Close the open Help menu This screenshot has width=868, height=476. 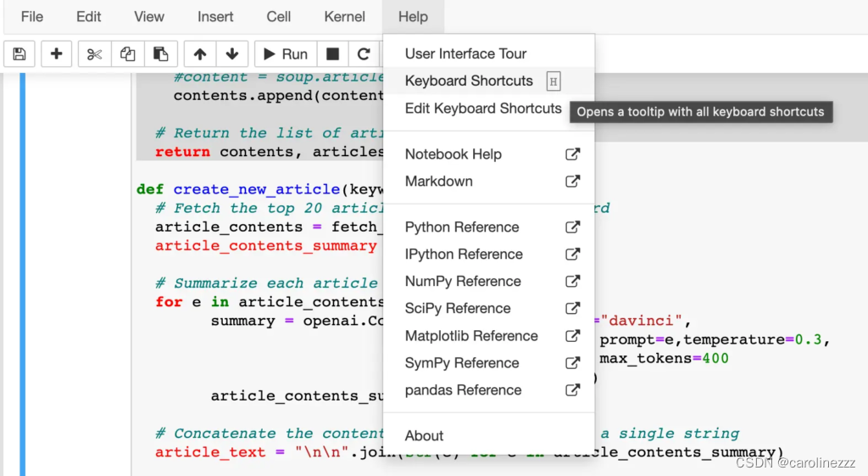[413, 17]
